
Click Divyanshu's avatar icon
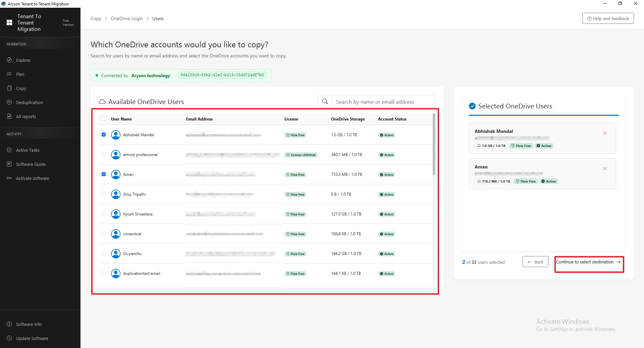(x=116, y=254)
